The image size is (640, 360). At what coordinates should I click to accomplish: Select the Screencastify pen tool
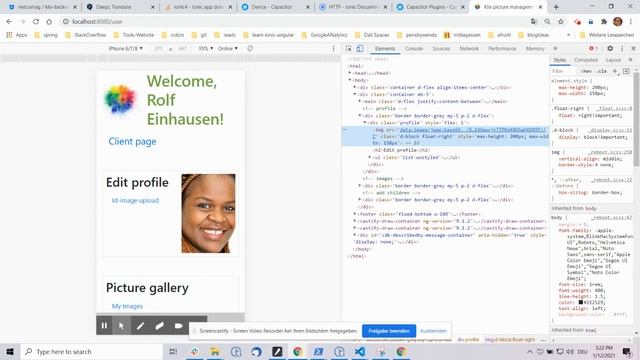[x=140, y=325]
